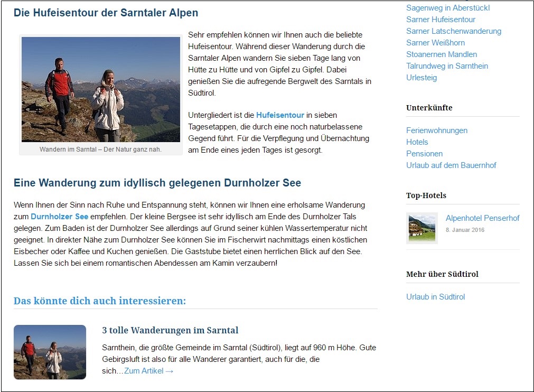Click the 'Top-Hotels' sidebar heading
534x392 pixels.
426,195
